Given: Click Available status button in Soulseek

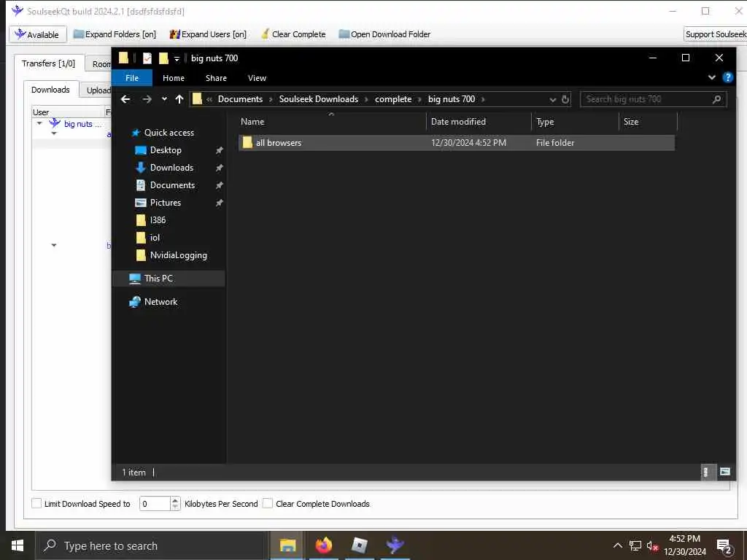Looking at the screenshot, I should point(37,34).
